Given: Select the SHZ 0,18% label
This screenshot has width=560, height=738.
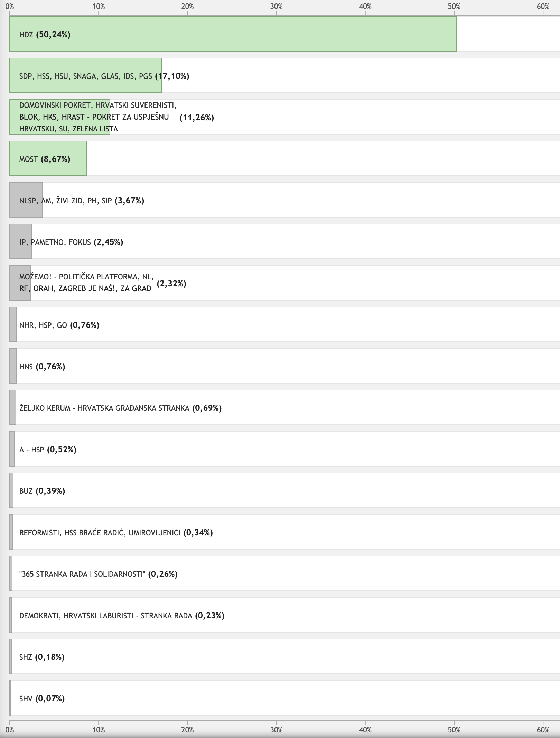Looking at the screenshot, I should point(42,657).
